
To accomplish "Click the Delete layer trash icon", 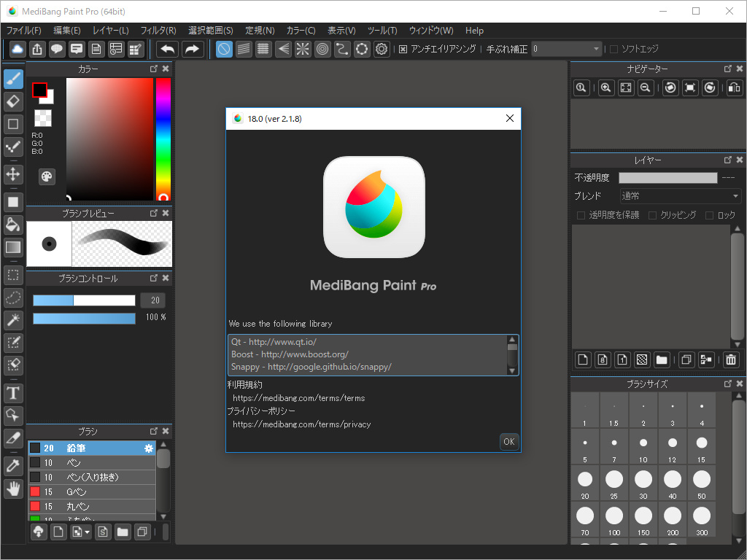I will [x=730, y=359].
